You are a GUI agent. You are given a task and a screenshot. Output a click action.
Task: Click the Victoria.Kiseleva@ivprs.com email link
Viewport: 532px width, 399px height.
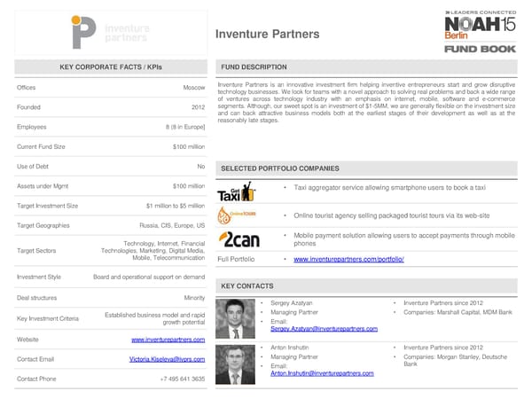(167, 359)
